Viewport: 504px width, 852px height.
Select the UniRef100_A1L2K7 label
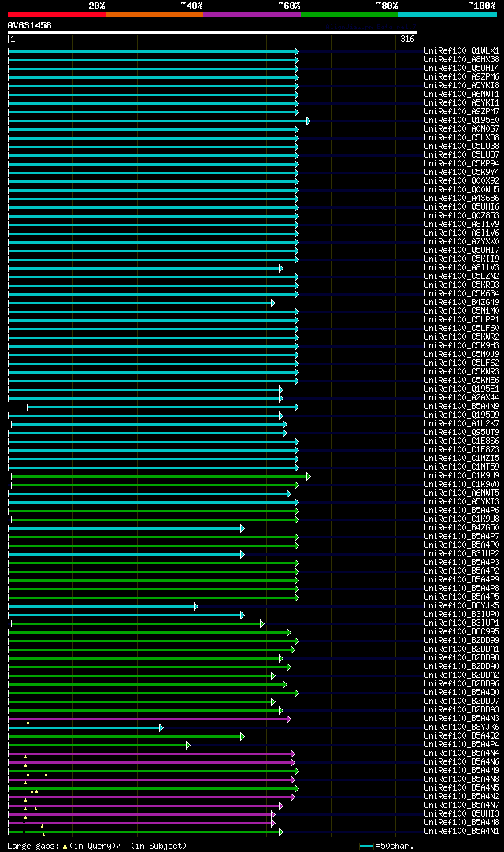(x=461, y=424)
